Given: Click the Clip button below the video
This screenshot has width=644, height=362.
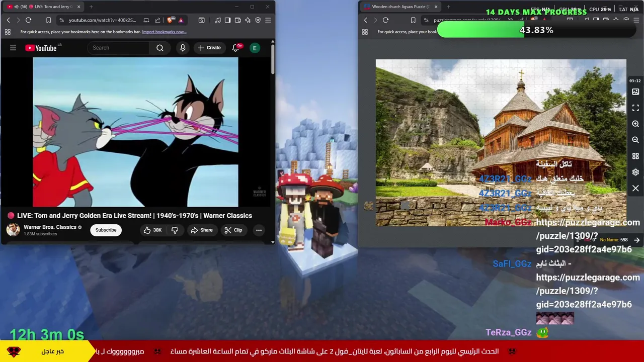Looking at the screenshot, I should pyautogui.click(x=233, y=230).
